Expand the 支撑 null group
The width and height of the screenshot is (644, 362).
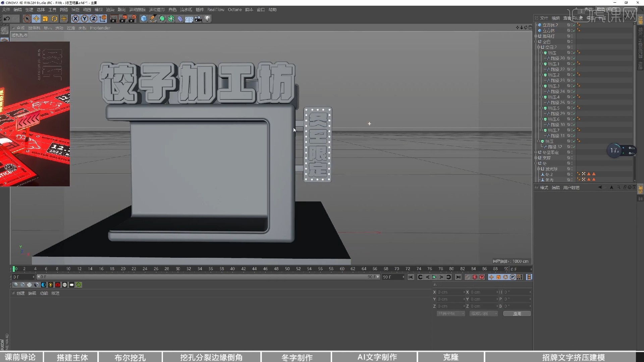click(x=536, y=158)
